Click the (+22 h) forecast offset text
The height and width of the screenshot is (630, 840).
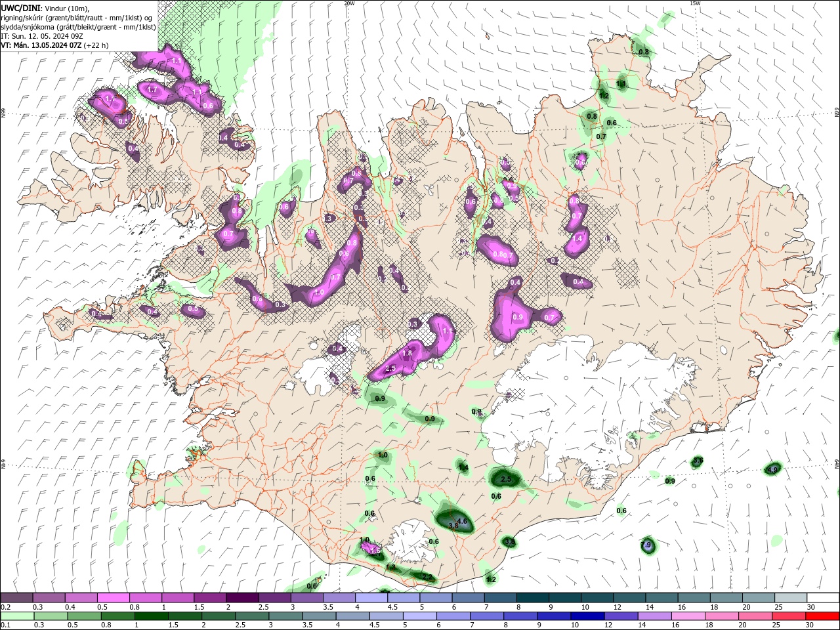click(96, 45)
